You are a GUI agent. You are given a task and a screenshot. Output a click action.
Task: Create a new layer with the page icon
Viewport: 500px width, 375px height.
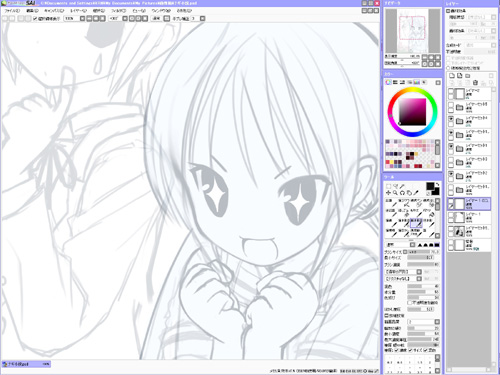click(x=452, y=76)
